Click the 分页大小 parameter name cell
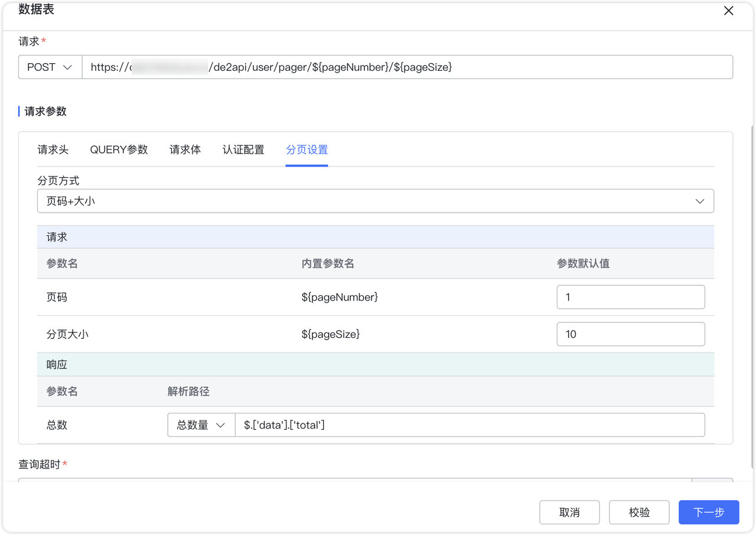 tap(67, 334)
